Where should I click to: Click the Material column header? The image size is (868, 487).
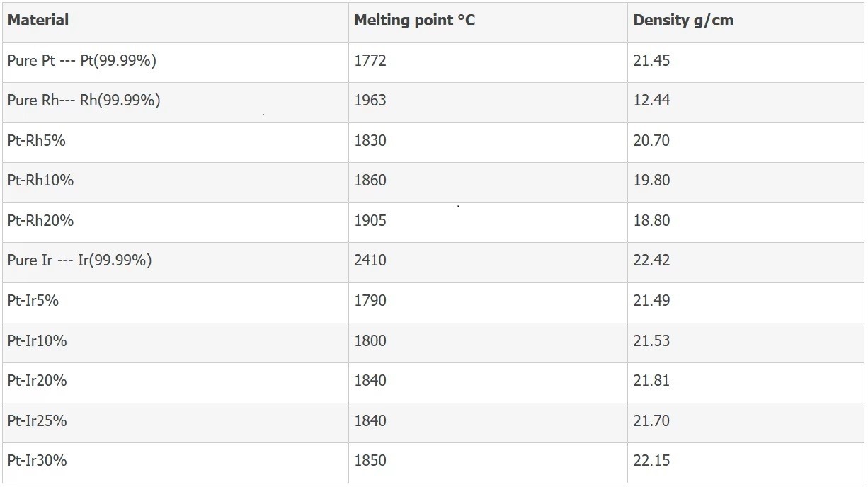38,21
